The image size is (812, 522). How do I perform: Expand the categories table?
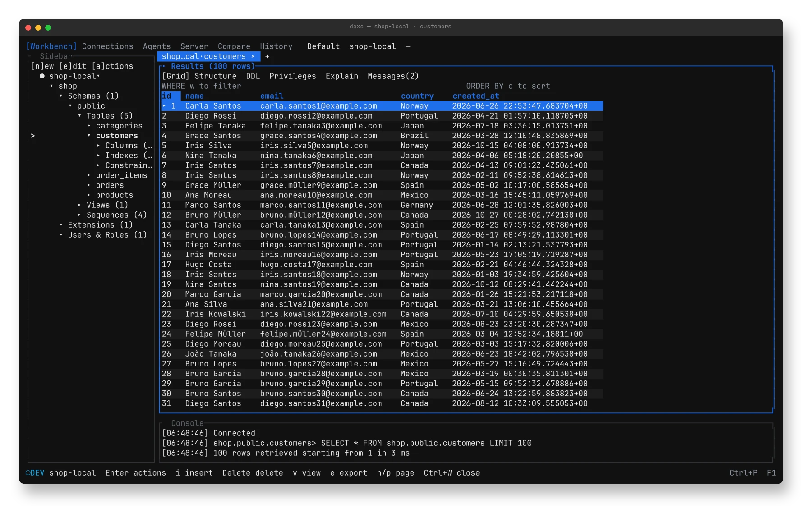89,126
